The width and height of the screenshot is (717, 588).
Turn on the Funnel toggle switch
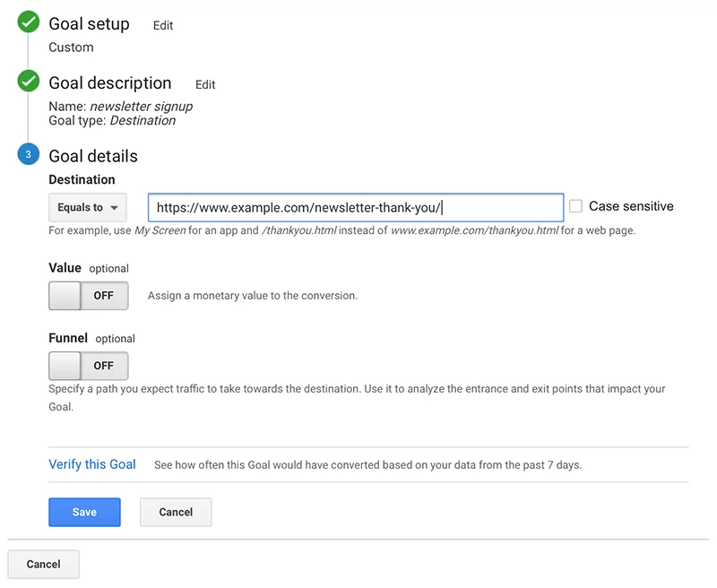[x=88, y=366]
